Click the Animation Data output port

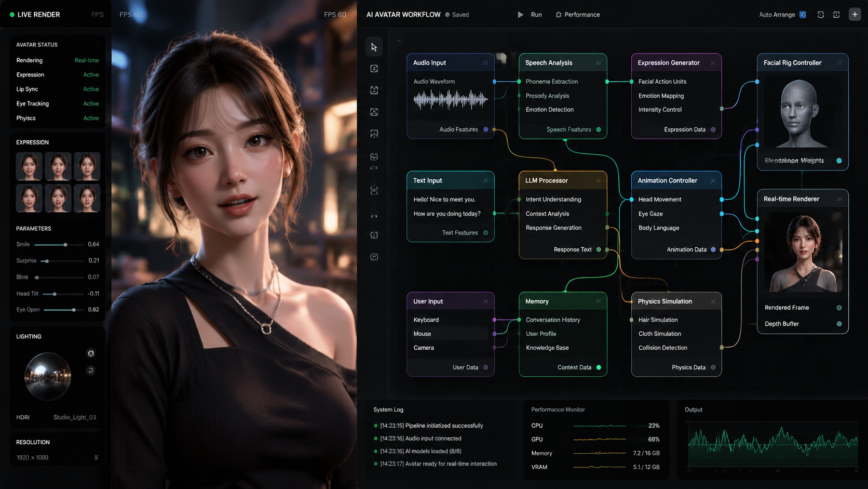click(x=713, y=249)
